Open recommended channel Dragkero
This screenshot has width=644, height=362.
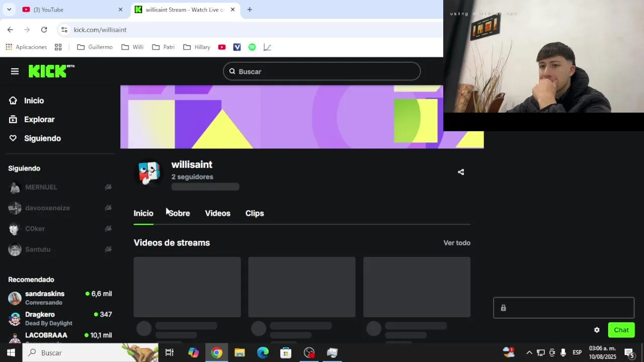60,318
